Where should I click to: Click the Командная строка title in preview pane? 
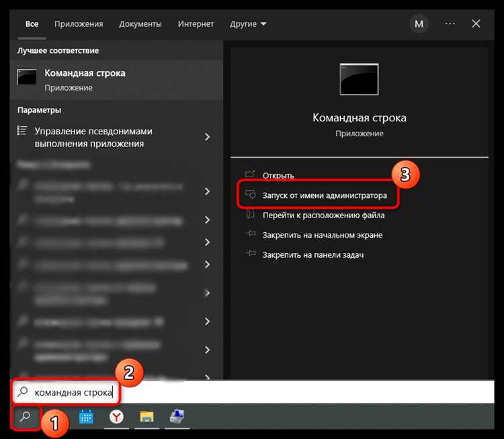360,118
